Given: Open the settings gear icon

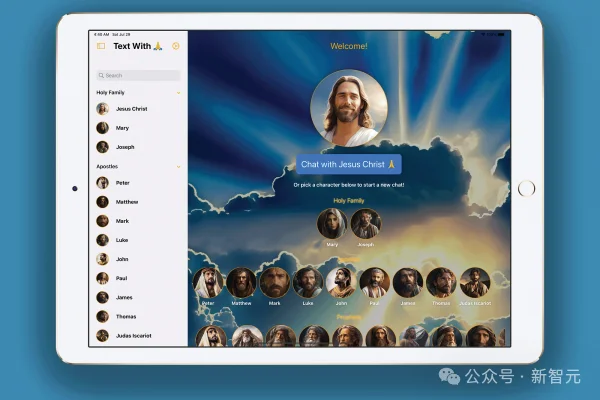Looking at the screenshot, I should (176, 46).
